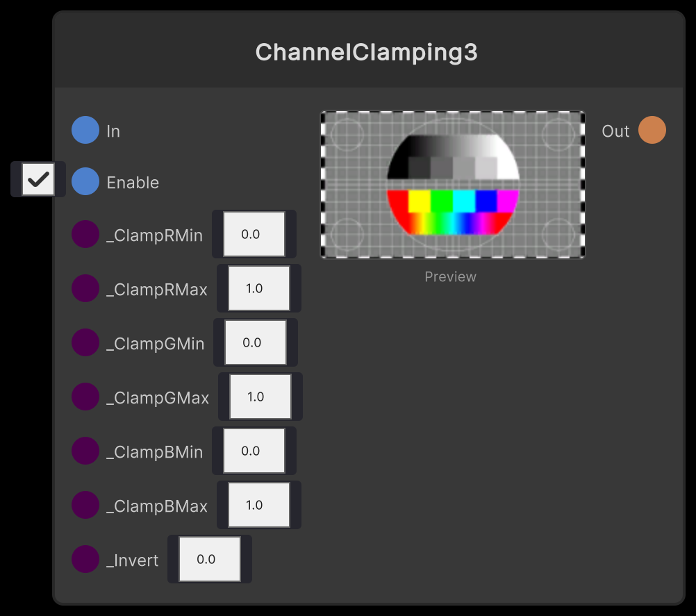Click the Enable input port circle

(x=85, y=182)
